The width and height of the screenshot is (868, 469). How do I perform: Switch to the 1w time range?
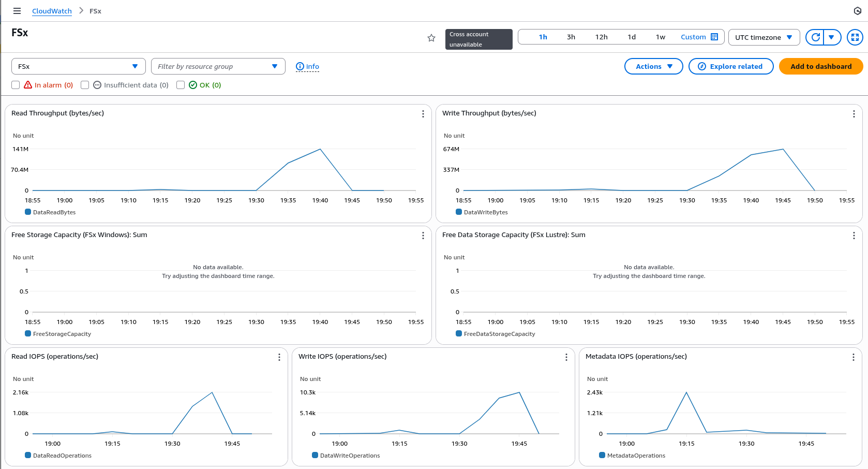661,37
